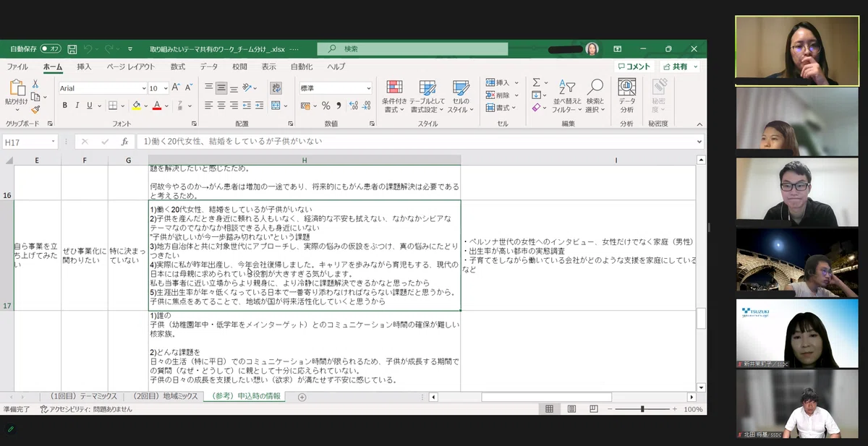The image size is (868, 446).
Task: Apply Underline formatting
Action: click(x=91, y=106)
